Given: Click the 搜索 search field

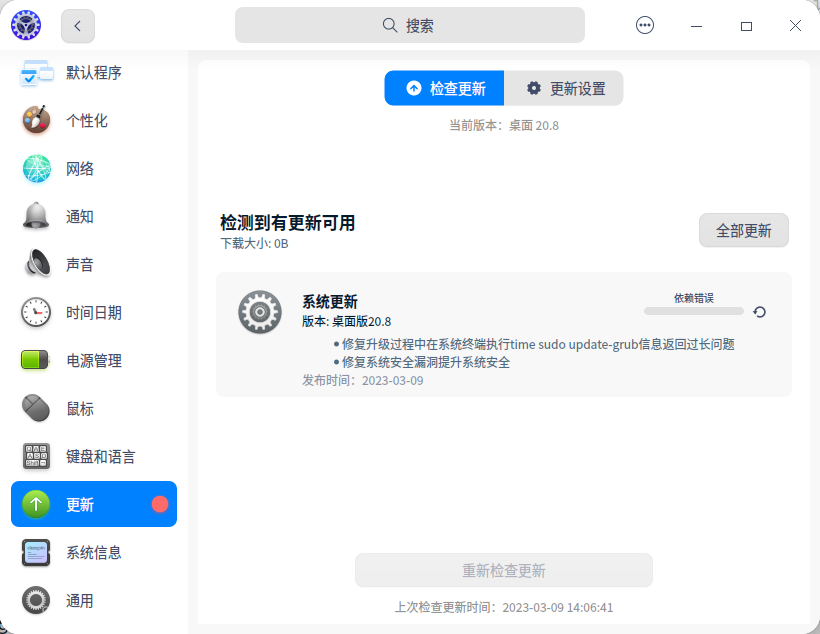Looking at the screenshot, I should (x=409, y=25).
